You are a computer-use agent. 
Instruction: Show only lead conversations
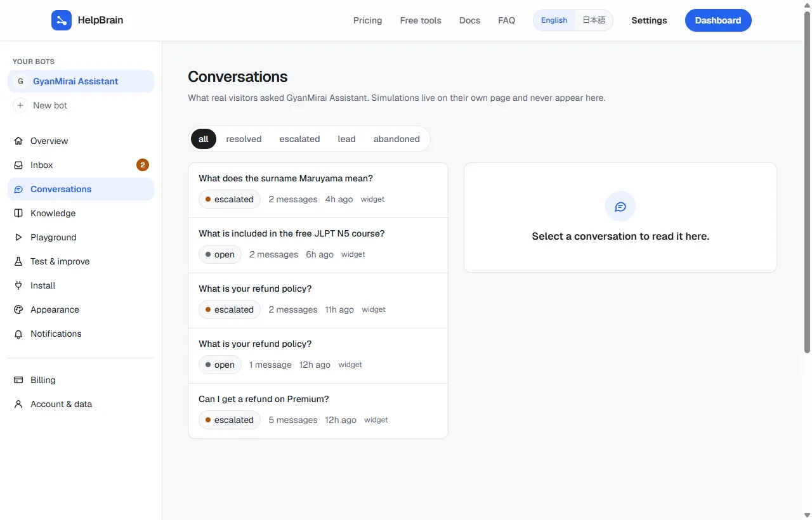[x=346, y=139]
